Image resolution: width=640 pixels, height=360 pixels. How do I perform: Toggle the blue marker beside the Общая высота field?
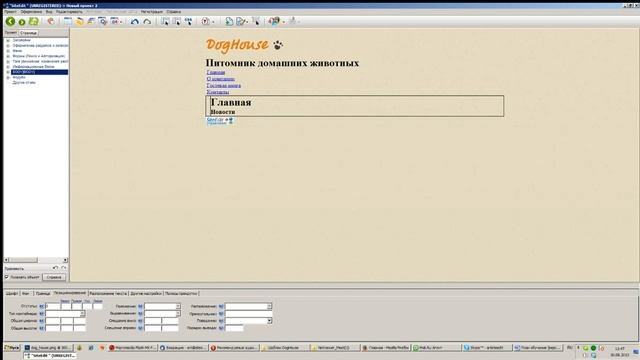[x=41, y=328]
